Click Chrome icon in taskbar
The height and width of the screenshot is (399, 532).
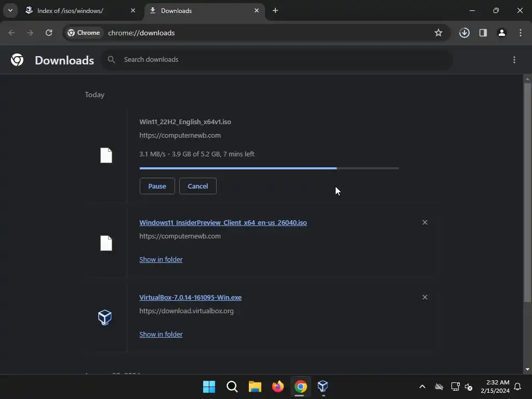click(x=301, y=387)
